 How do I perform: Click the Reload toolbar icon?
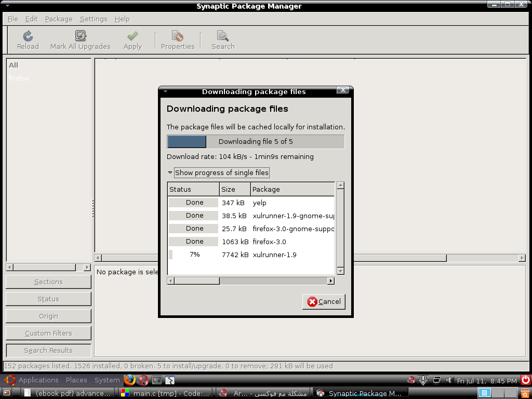click(x=28, y=36)
